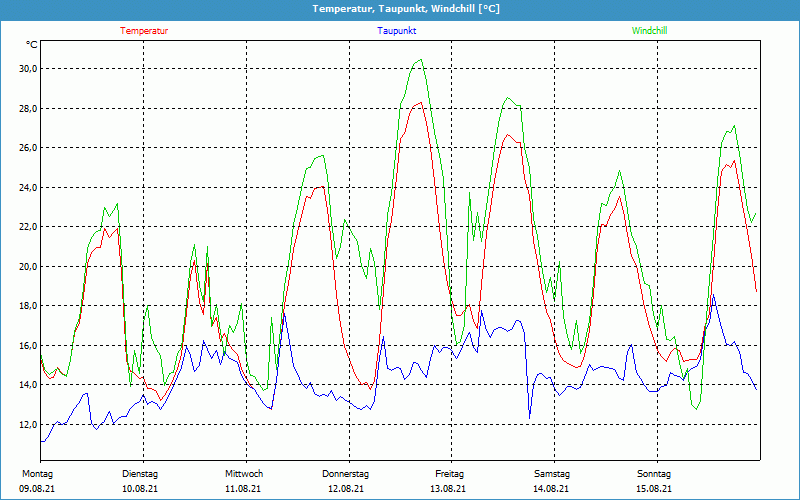The height and width of the screenshot is (500, 800).
Task: Click the 'Montag' day label
Action: [37, 474]
